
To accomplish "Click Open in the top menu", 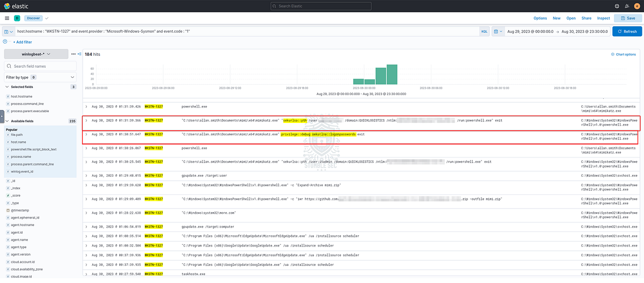I will (x=571, y=18).
